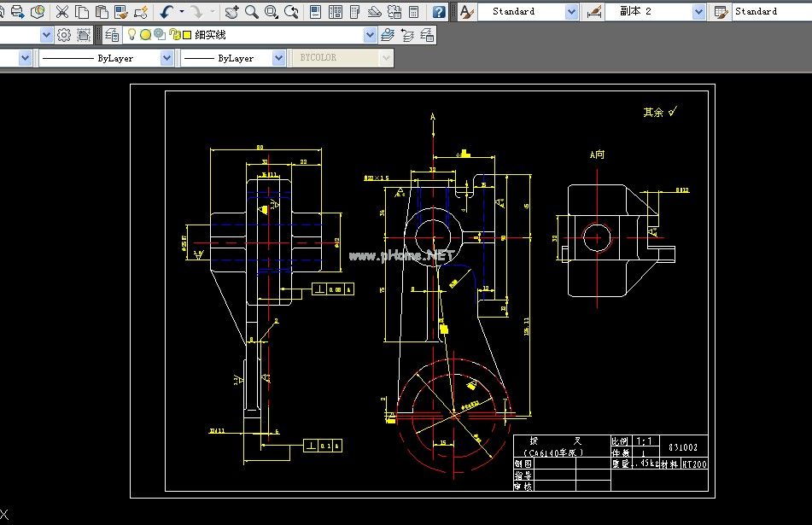
Task: Open the second ByLayer lineweight dropdown
Action: (278, 58)
